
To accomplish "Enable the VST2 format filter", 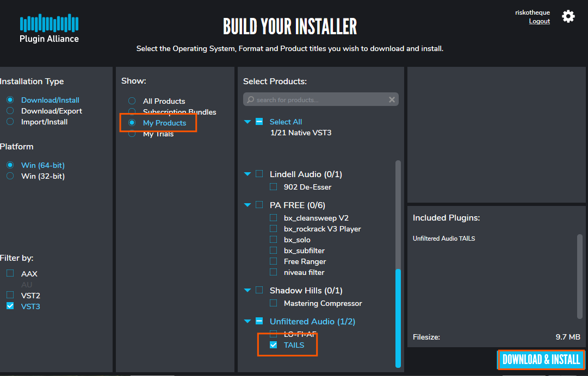I will pos(10,295).
